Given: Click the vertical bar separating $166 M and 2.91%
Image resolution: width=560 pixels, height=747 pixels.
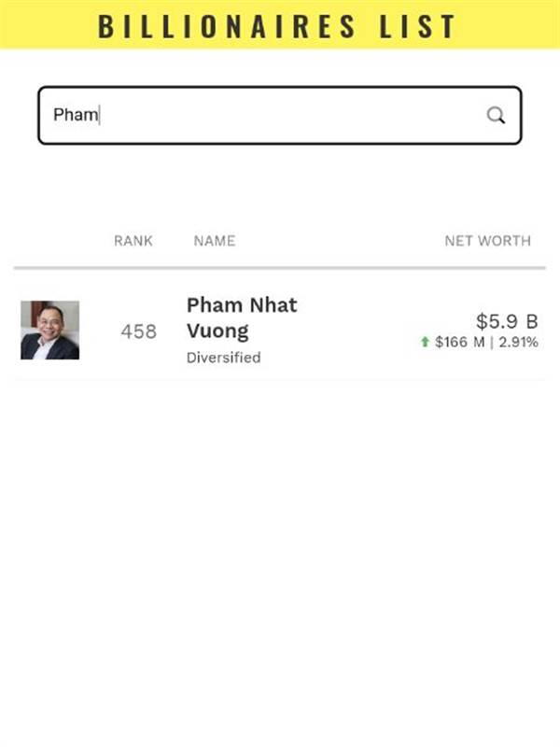Looking at the screenshot, I should [492, 342].
